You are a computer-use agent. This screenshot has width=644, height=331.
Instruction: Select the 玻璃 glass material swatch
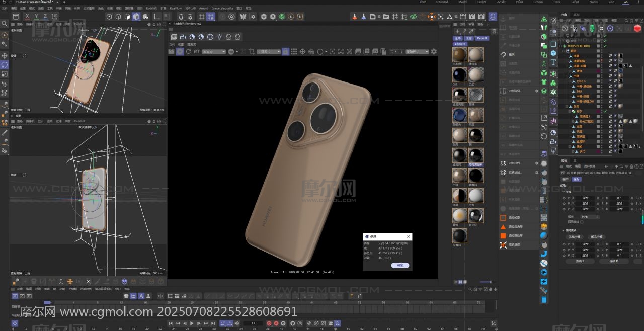(x=475, y=95)
